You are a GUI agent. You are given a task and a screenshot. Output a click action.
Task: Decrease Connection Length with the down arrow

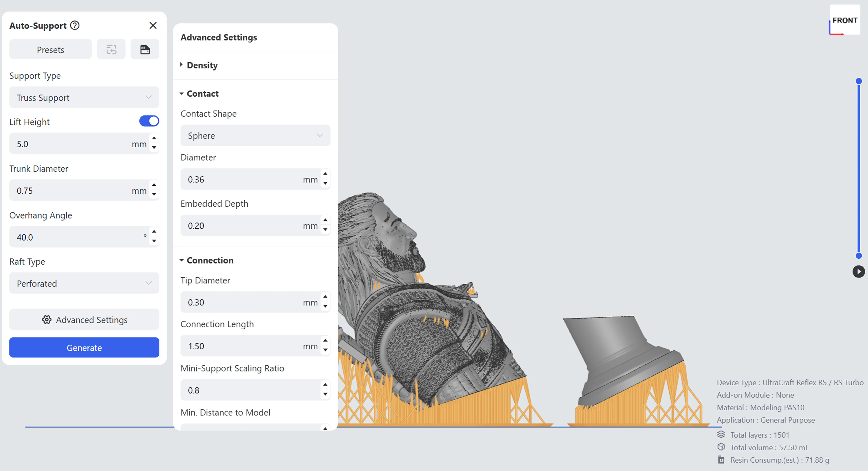(325, 350)
